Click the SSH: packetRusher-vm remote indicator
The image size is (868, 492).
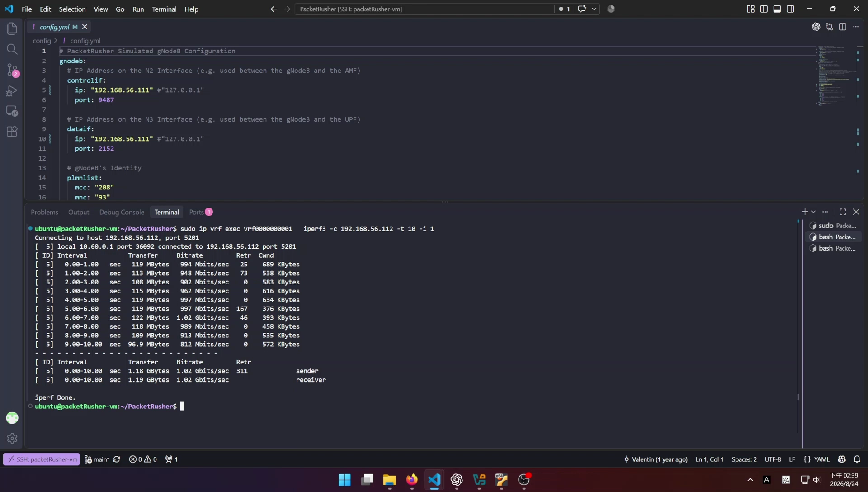point(42,459)
